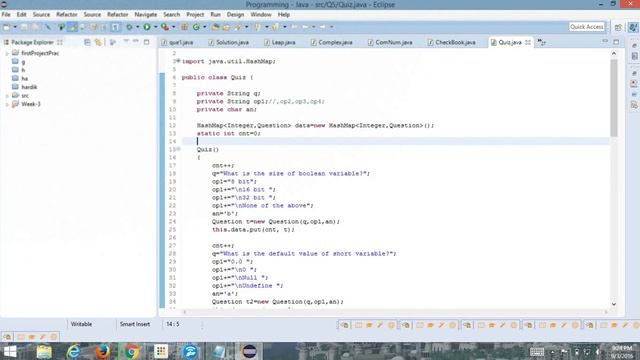640x360 pixels.
Task: Click the green Run button icon
Action: [x=147, y=27]
